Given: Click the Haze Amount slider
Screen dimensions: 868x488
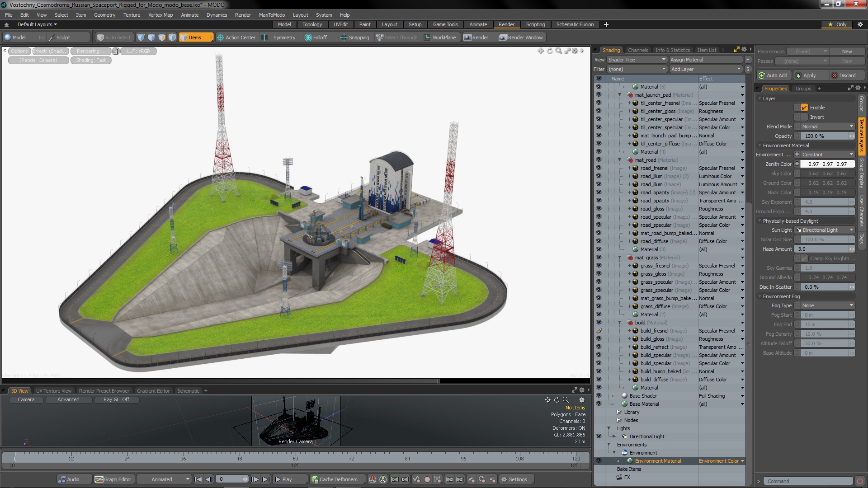Looking at the screenshot, I should point(825,249).
